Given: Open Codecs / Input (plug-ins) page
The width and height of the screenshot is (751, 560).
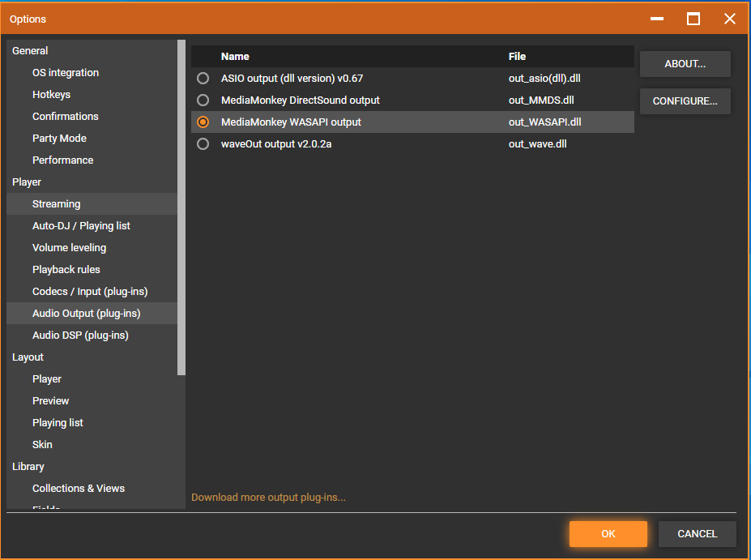Looking at the screenshot, I should [x=92, y=291].
